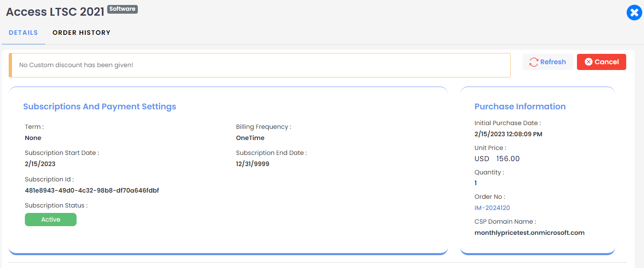Click the Term value None
Viewport: 644px width, 268px height.
(x=33, y=138)
